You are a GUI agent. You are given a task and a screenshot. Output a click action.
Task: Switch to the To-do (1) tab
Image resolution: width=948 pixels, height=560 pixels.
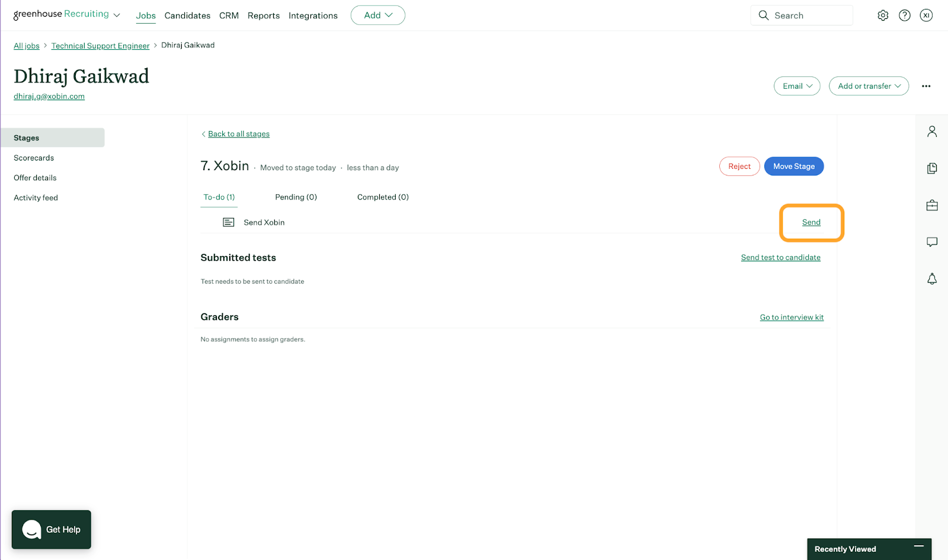(x=219, y=197)
